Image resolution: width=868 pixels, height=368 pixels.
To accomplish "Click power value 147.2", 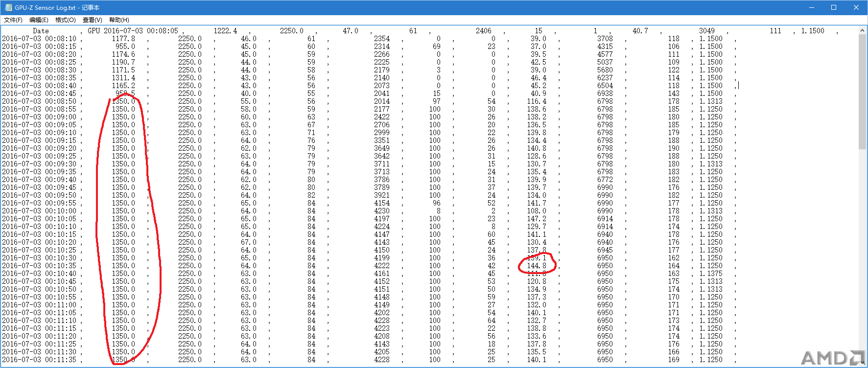I will tap(537, 219).
